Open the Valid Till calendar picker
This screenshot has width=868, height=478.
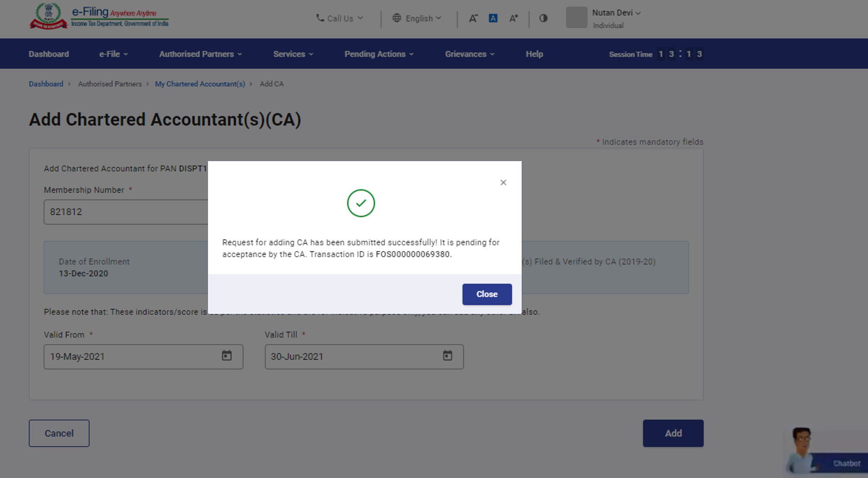(x=447, y=356)
